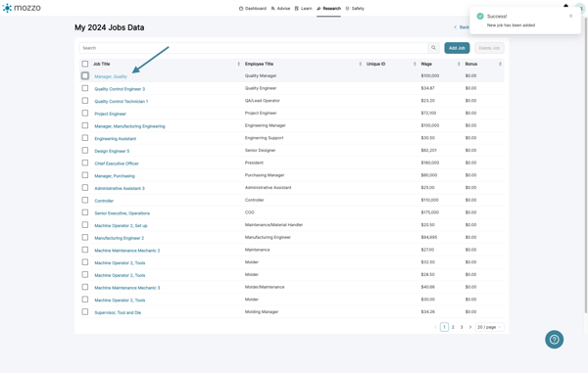This screenshot has height=373, width=588.
Task: Open the Dashboard tab
Action: 253,8
